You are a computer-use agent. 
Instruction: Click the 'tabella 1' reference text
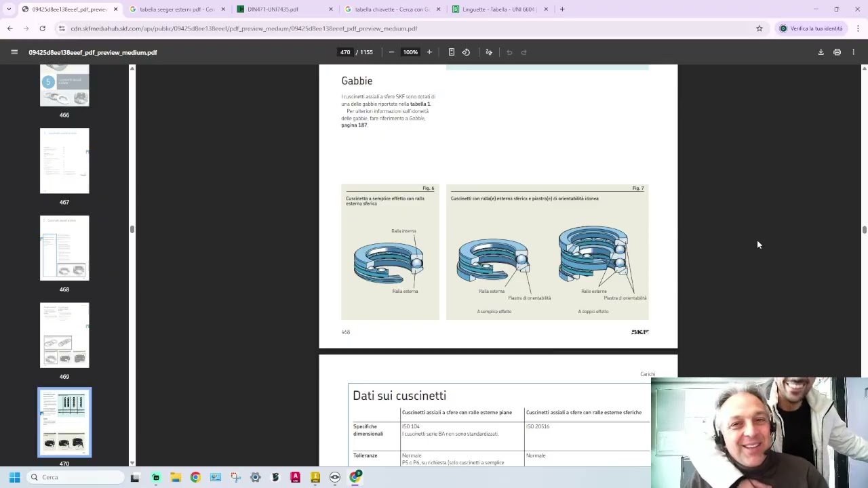click(x=420, y=104)
